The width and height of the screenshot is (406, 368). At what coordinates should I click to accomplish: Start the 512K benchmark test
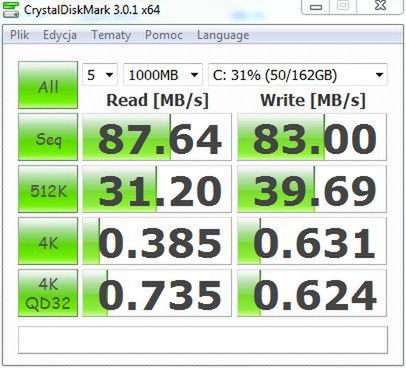pyautogui.click(x=48, y=189)
